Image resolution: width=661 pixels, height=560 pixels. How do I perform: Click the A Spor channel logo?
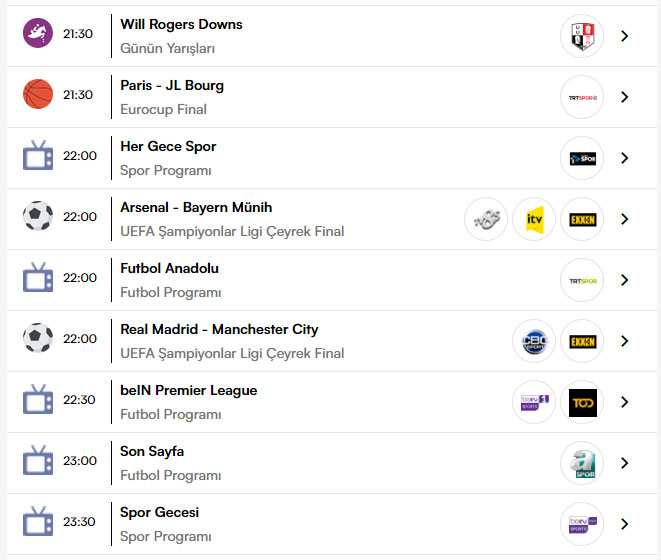(x=582, y=463)
